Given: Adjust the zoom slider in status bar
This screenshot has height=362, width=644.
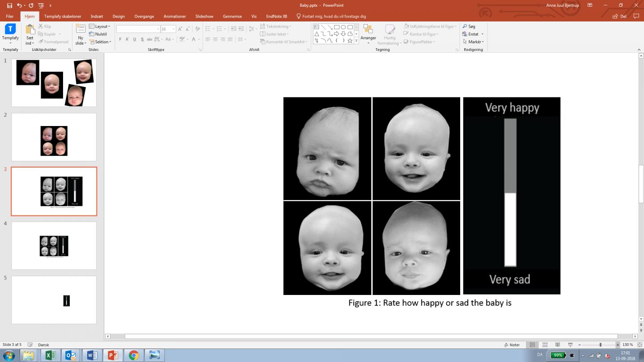Looking at the screenshot, I should [600, 345].
